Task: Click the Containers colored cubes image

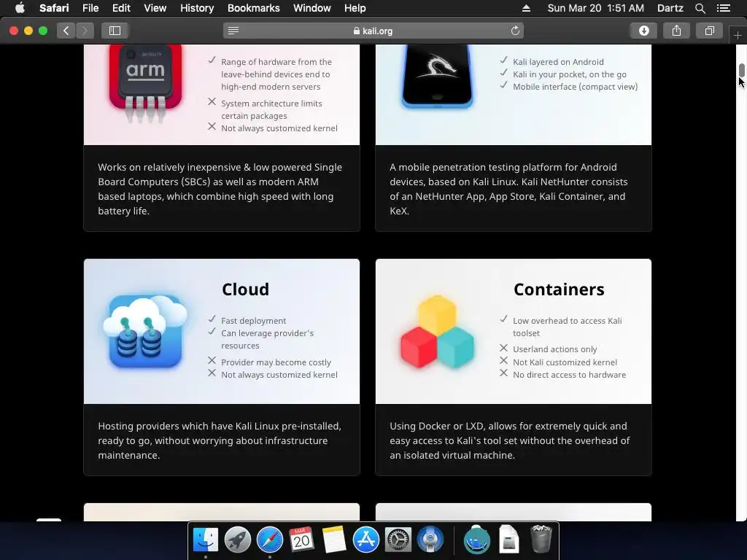Action: click(x=438, y=332)
